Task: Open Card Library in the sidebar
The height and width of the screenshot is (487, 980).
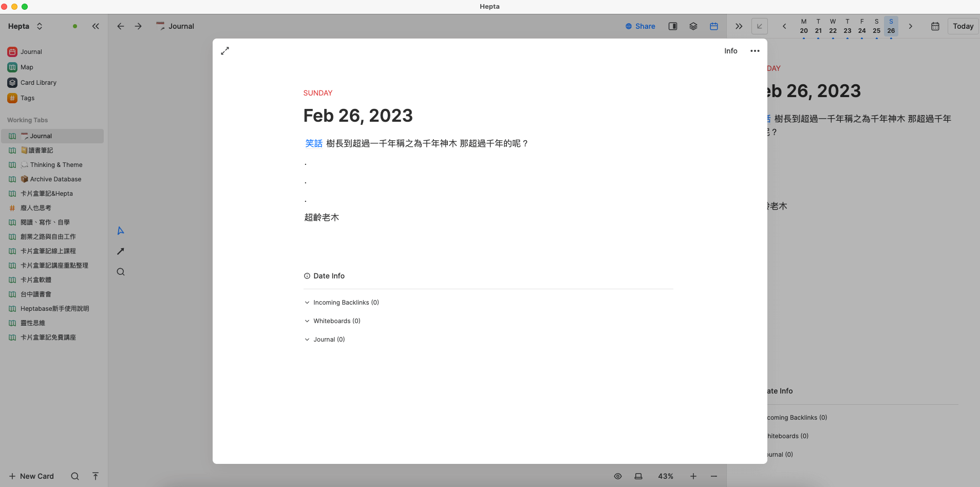Action: click(38, 83)
